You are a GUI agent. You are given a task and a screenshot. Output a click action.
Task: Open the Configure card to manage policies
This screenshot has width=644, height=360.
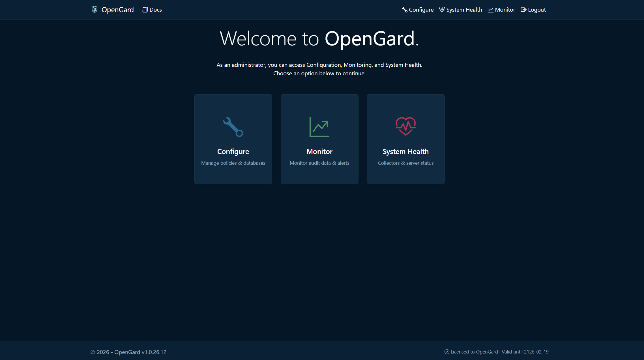pyautogui.click(x=233, y=139)
